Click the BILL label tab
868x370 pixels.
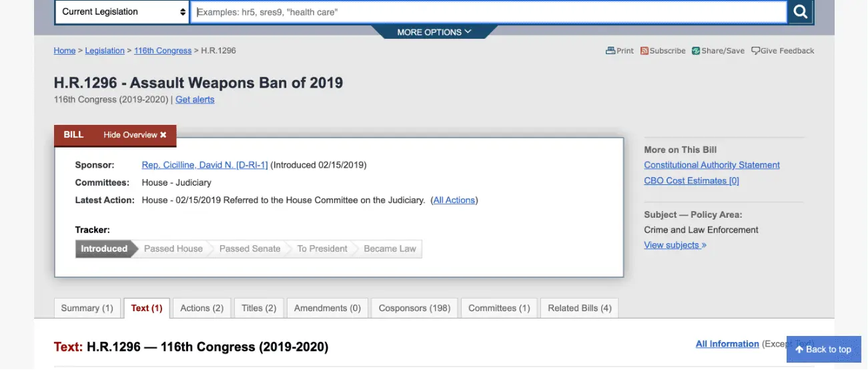[x=73, y=135]
